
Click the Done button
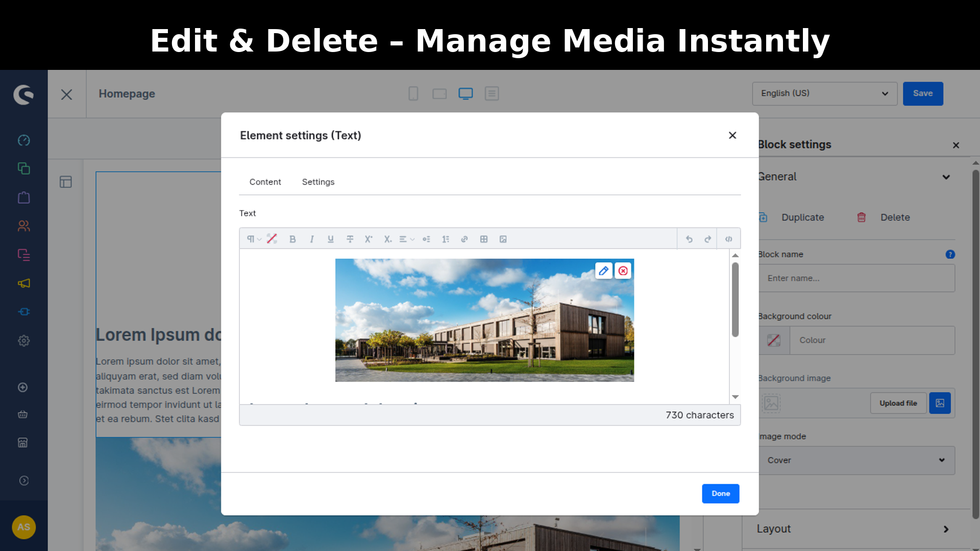(720, 493)
